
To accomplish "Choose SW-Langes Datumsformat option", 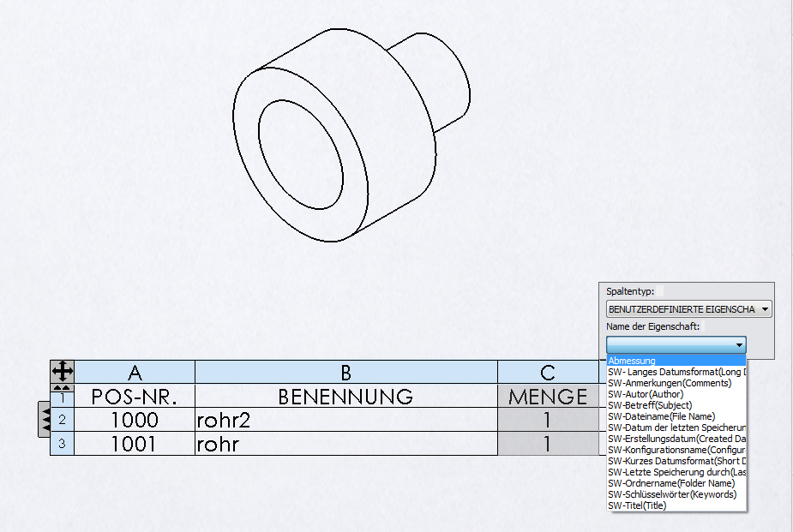I will [676, 372].
